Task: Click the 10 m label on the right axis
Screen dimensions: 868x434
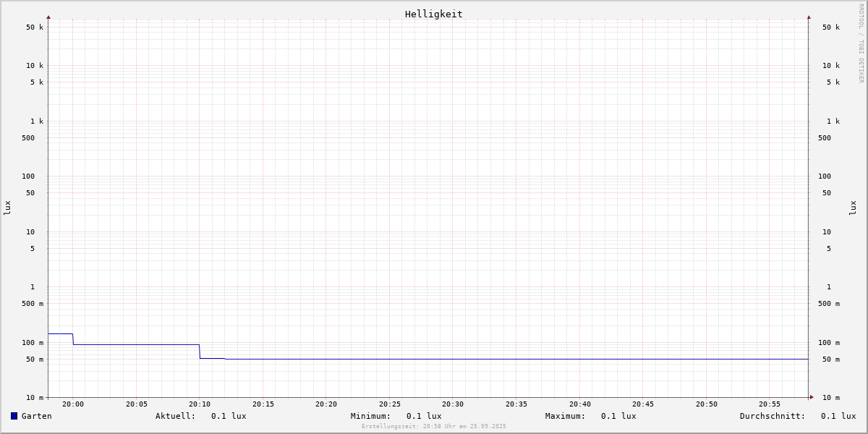Action: point(831,398)
